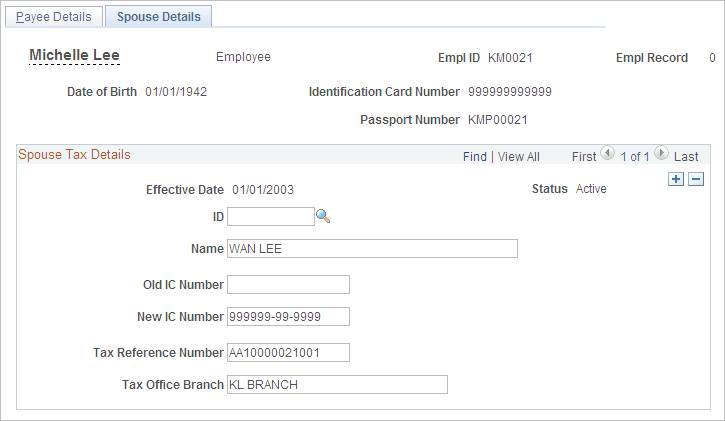This screenshot has height=421, width=725.
Task: Click the Employee label text
Action: point(243,57)
